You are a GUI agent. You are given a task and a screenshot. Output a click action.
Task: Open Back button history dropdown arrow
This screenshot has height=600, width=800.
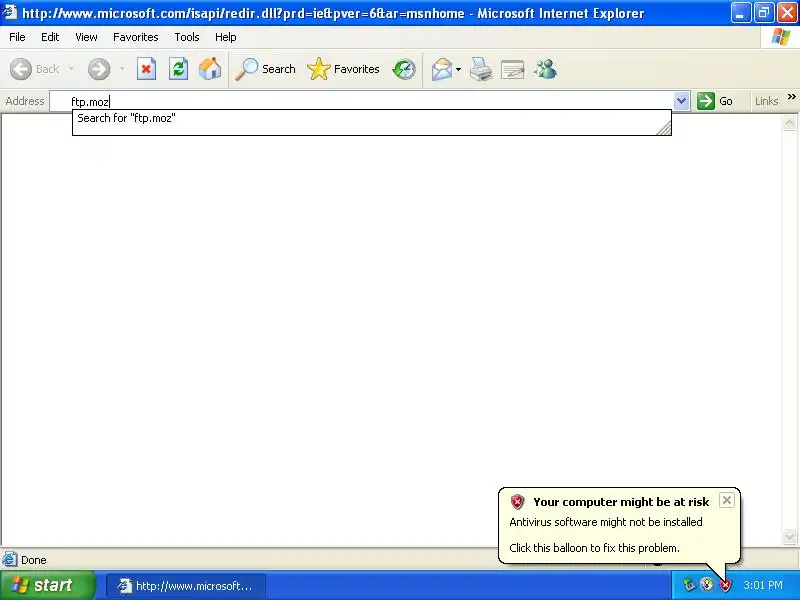(71, 69)
